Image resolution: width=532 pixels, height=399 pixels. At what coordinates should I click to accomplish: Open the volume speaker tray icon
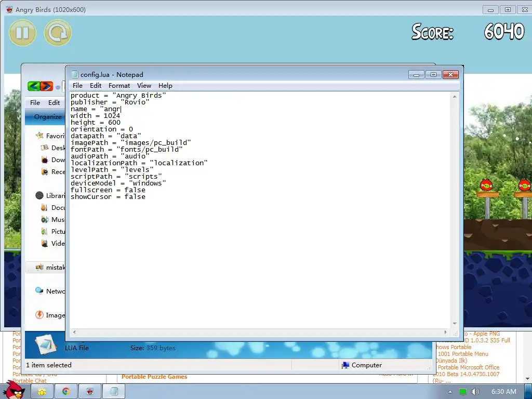click(x=475, y=392)
